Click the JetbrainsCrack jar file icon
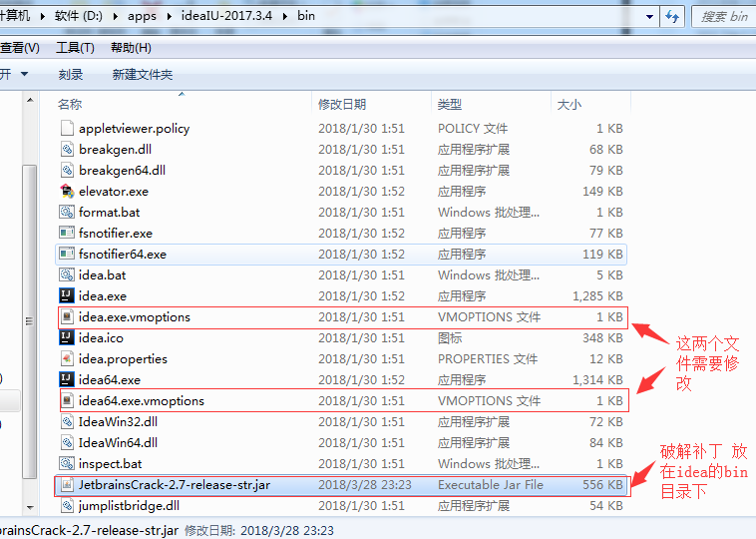756x539 pixels. pos(67,485)
